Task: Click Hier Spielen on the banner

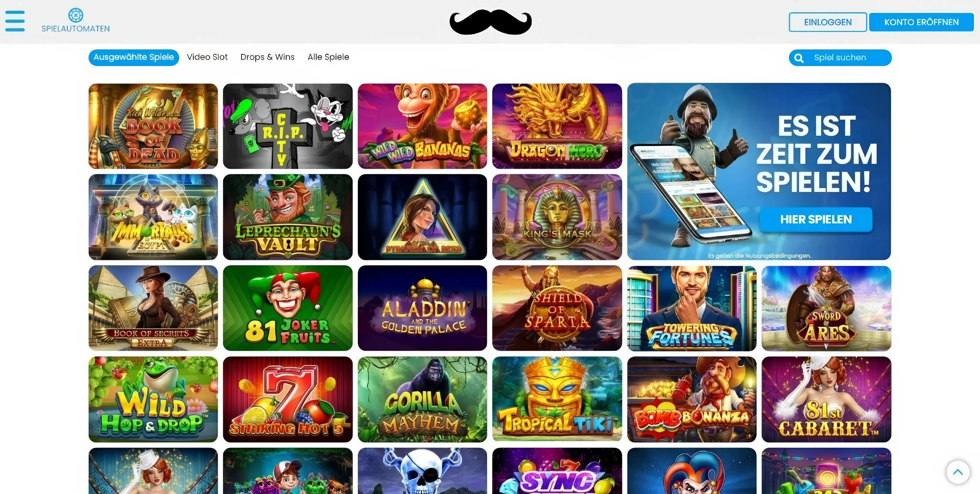Action: [816, 219]
